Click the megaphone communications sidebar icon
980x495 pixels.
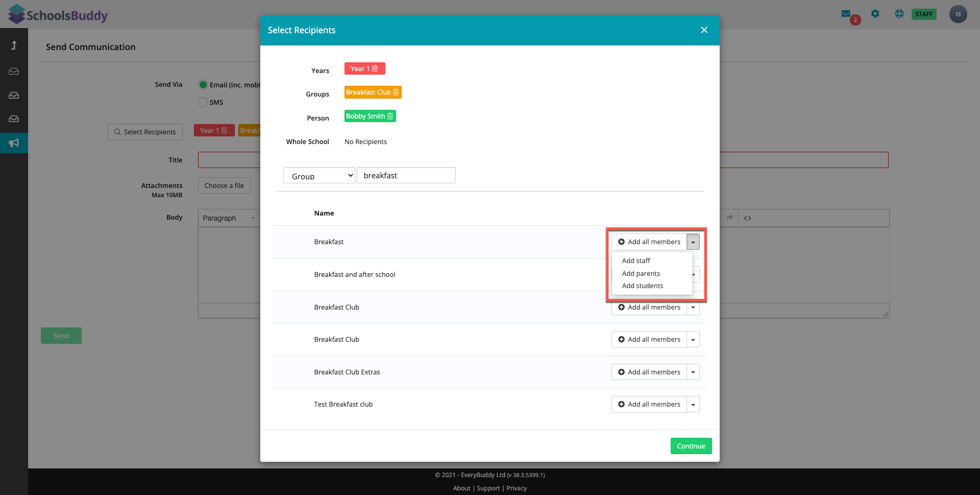14,143
